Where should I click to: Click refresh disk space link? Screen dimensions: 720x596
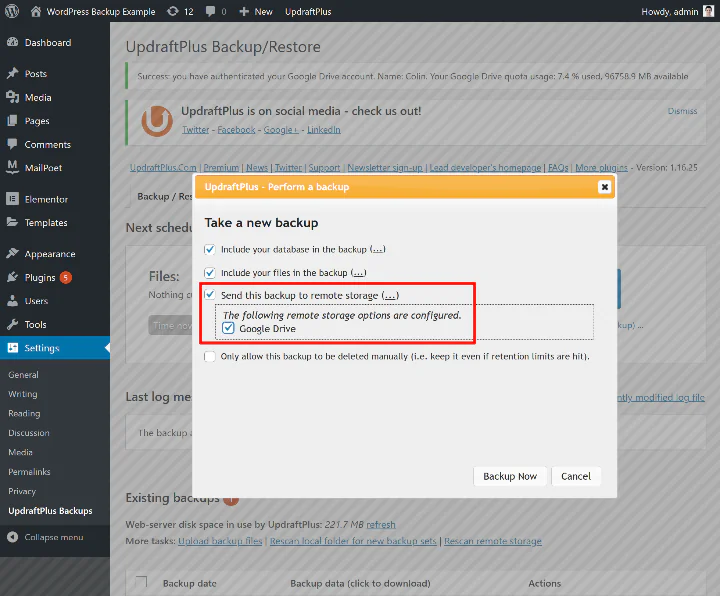click(x=381, y=524)
